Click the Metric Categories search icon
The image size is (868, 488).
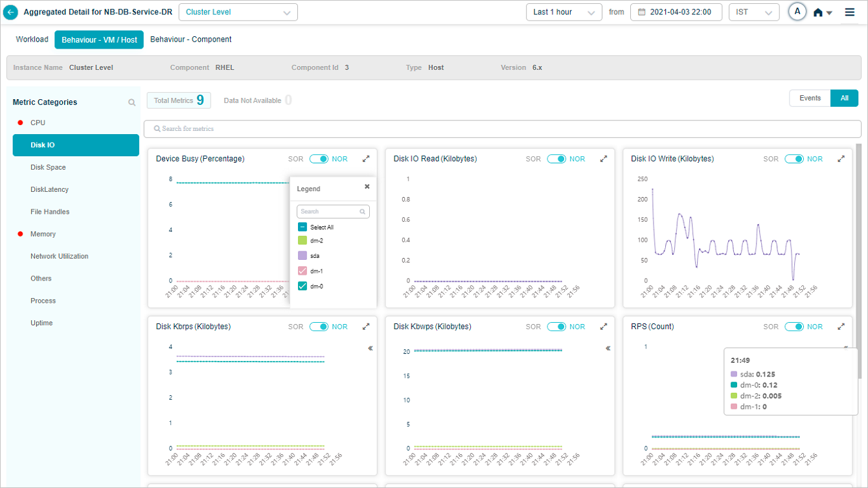click(132, 102)
